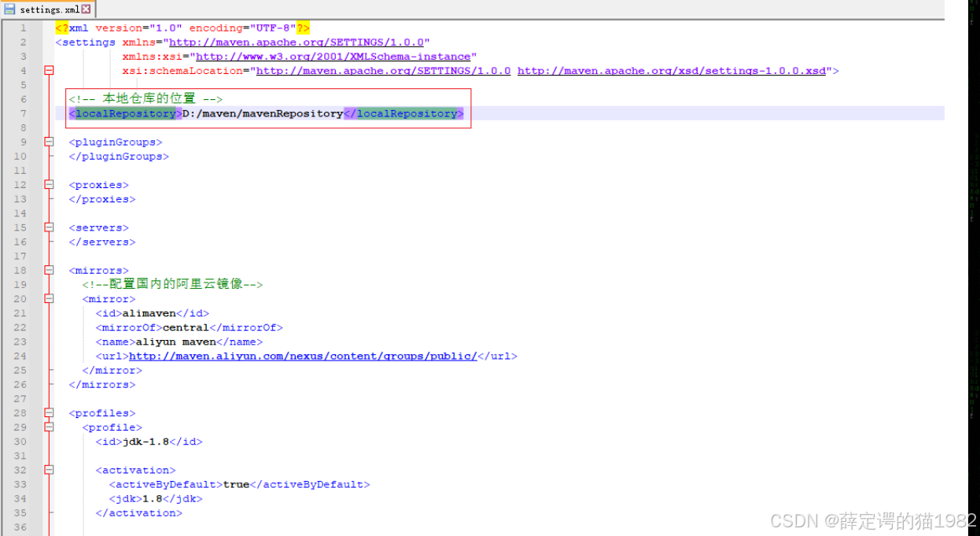The image size is (980, 536).
Task: Collapse the mirror element fold marker
Action: coord(49,299)
